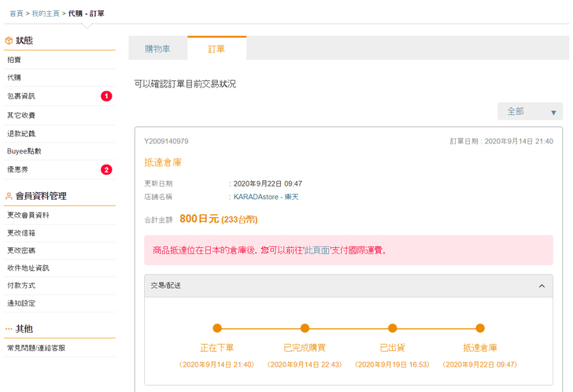Switch to the 購物車 tab

pos(157,49)
